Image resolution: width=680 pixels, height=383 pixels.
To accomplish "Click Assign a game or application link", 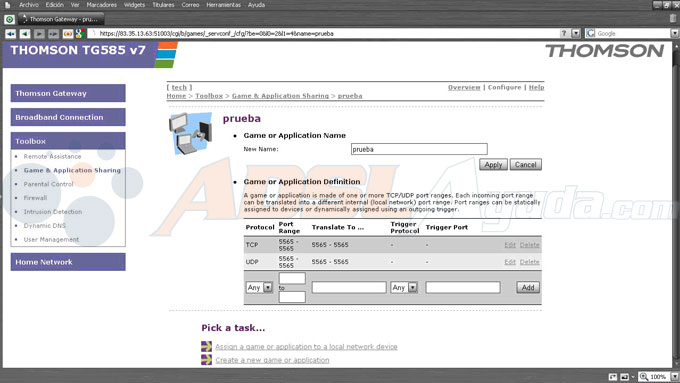I will coord(306,347).
